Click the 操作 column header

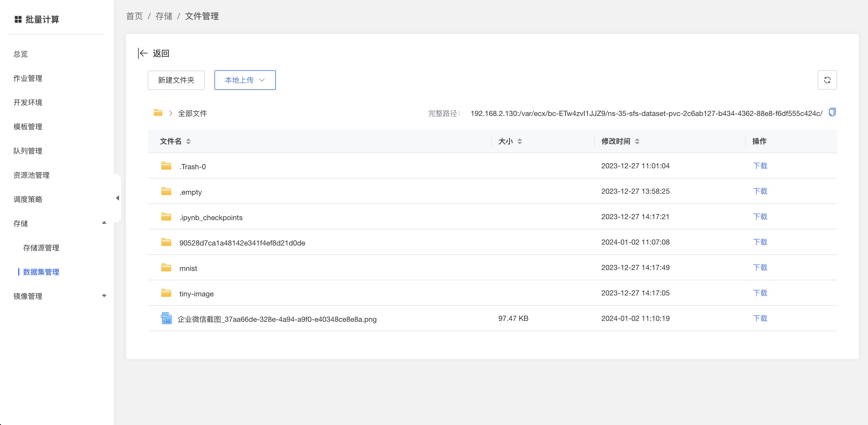759,141
